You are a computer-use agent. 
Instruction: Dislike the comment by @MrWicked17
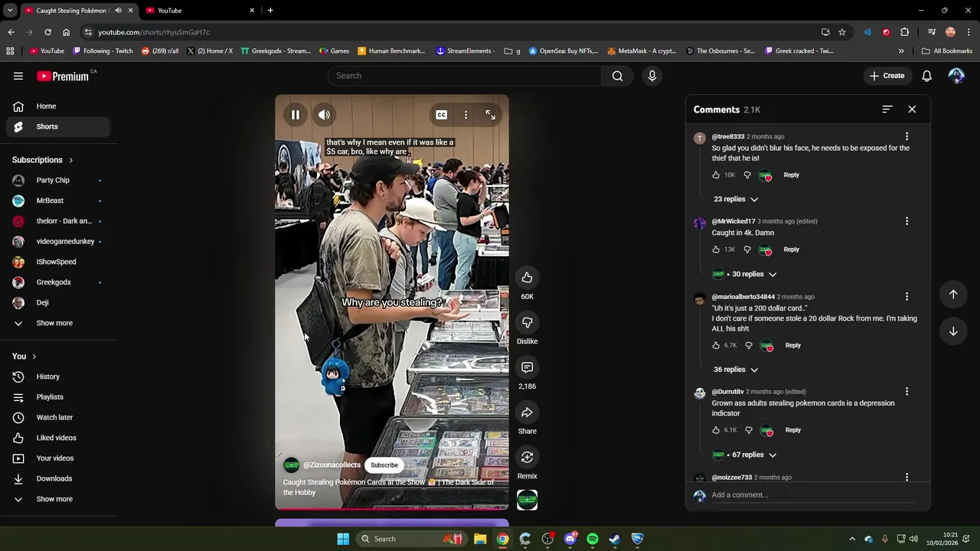[x=747, y=249]
